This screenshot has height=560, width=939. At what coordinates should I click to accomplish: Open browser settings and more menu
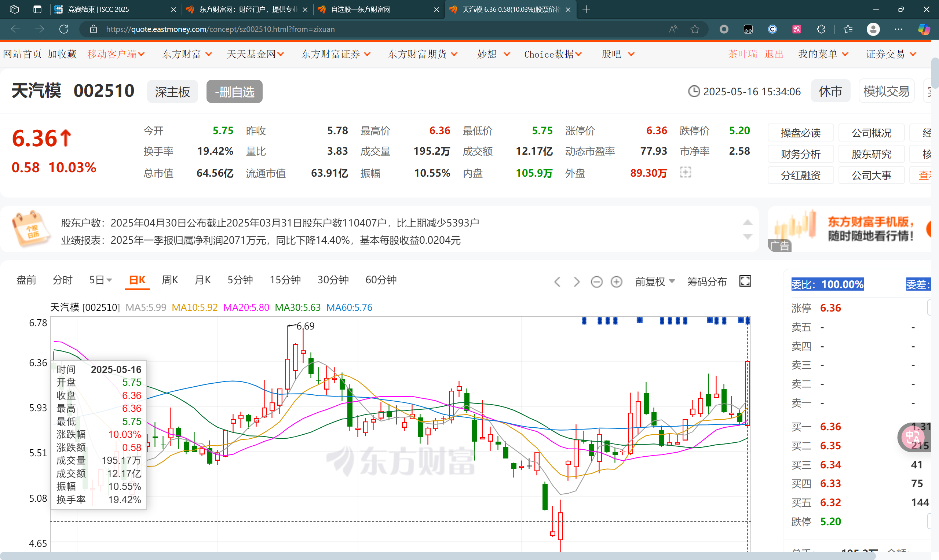coord(898,29)
